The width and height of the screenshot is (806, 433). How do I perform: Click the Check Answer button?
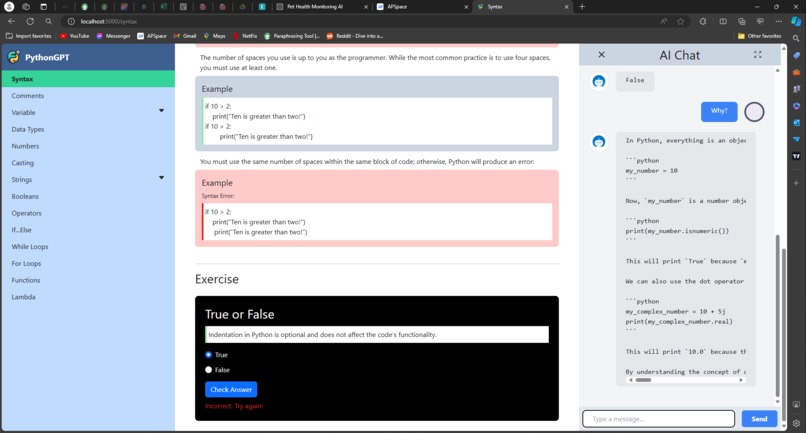pyautogui.click(x=231, y=389)
